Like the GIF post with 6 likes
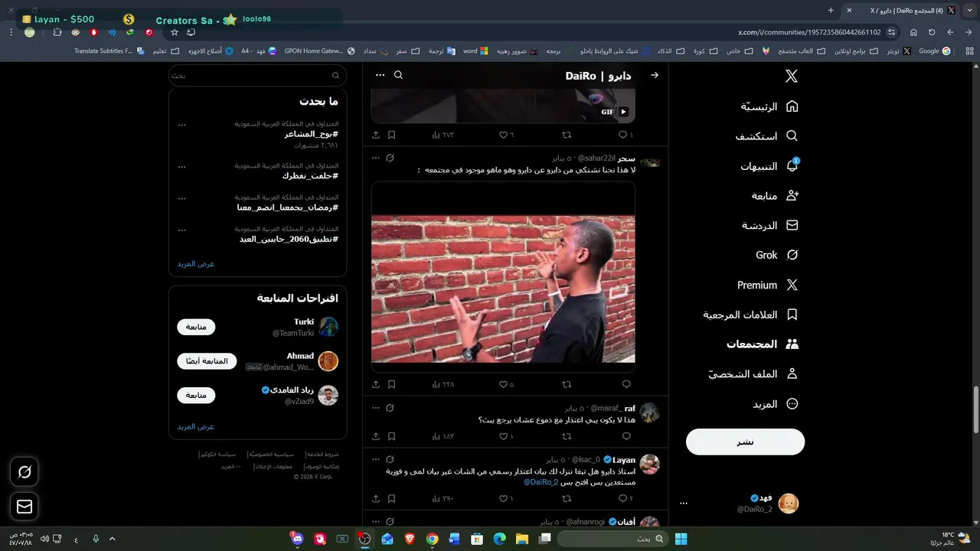This screenshot has height=551, width=980. click(507, 135)
